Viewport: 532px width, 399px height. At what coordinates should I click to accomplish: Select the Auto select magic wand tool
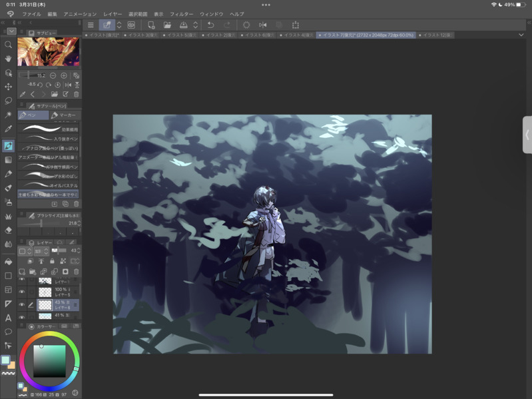tap(8, 115)
